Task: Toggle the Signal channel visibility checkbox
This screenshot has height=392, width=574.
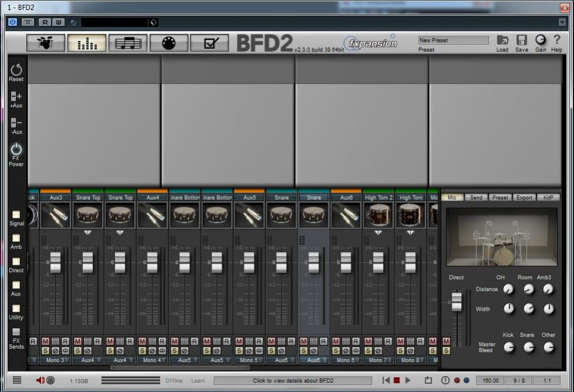Action: (x=16, y=215)
